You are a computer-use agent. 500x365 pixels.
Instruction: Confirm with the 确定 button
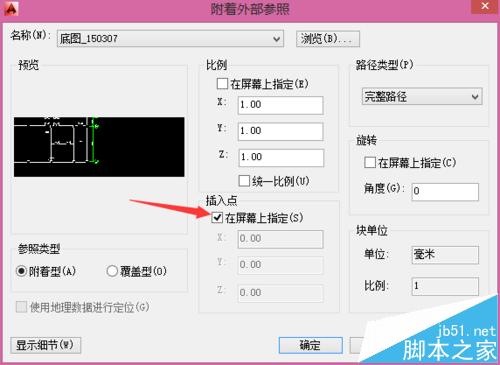[x=310, y=345]
